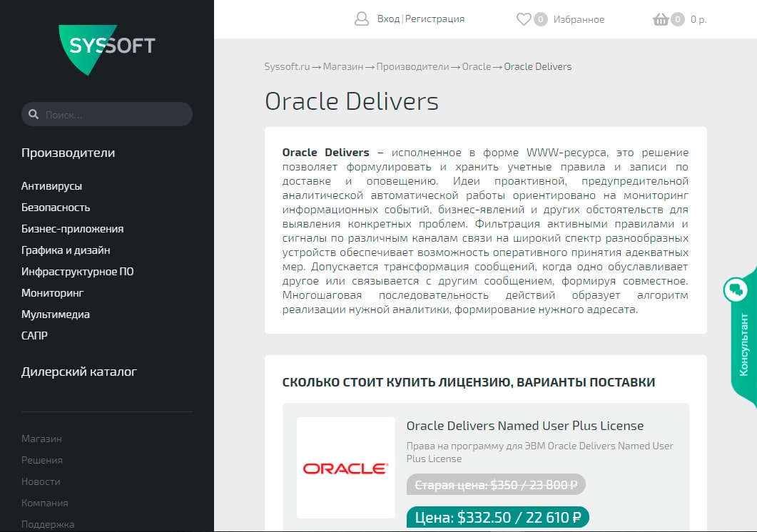The image size is (757, 532).
Task: Go to Производители in the breadcrumb
Action: [413, 66]
